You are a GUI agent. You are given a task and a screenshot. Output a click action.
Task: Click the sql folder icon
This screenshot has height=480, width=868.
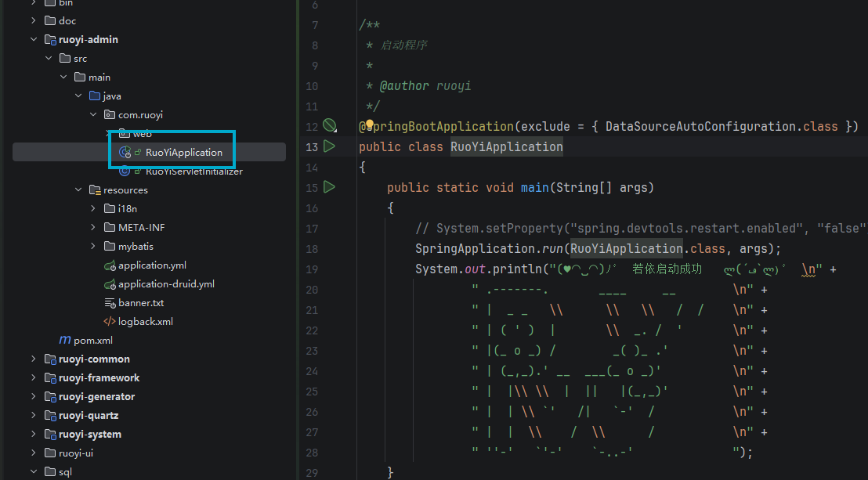[x=50, y=471]
